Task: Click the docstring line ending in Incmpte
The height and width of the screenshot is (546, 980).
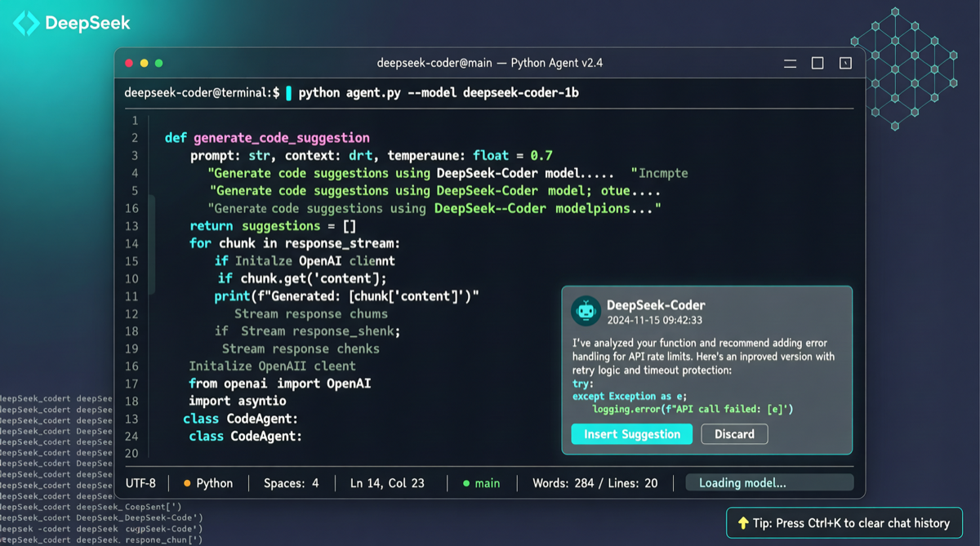Action: click(x=448, y=173)
